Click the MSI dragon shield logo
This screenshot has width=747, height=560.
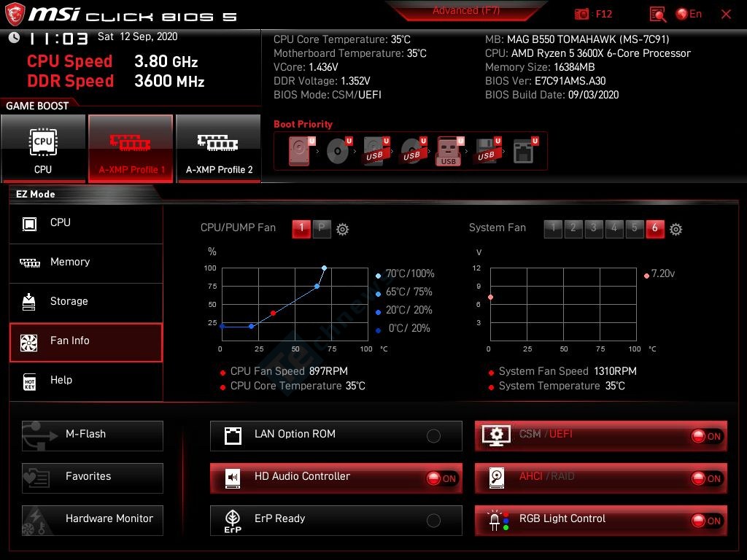(x=15, y=15)
